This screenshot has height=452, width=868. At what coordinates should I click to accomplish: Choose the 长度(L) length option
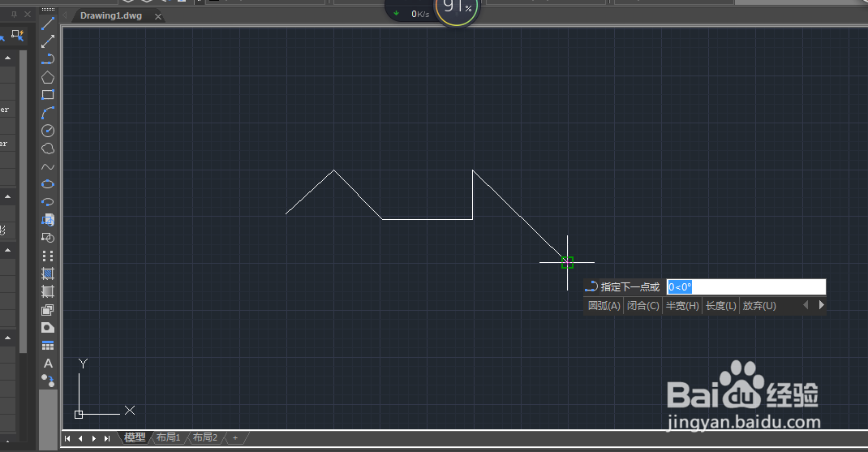pyautogui.click(x=720, y=306)
